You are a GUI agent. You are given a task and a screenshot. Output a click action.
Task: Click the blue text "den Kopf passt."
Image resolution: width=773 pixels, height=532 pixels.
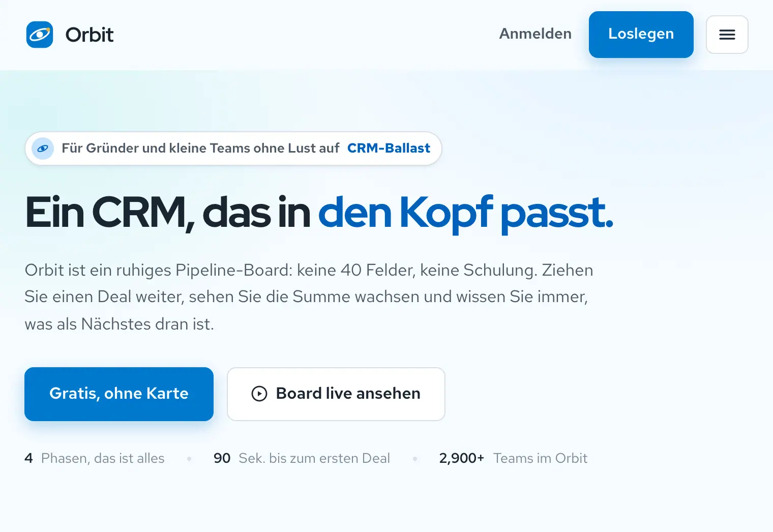466,214
